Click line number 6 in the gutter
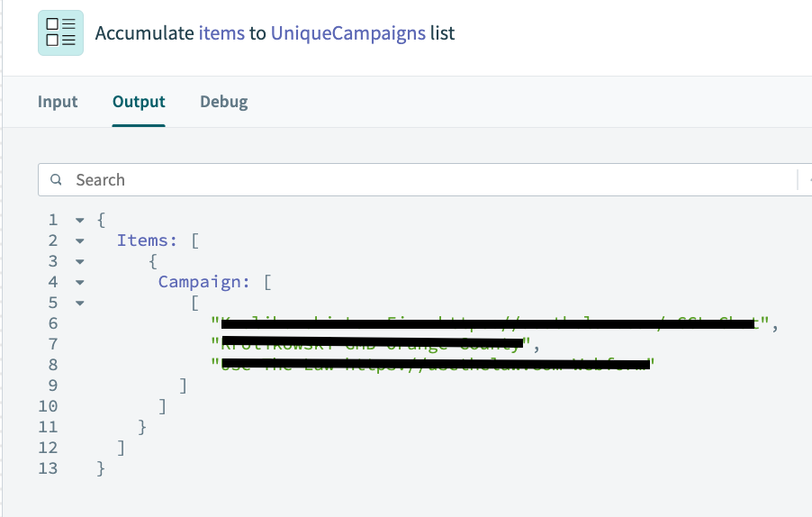This screenshot has height=517, width=812. [x=52, y=323]
